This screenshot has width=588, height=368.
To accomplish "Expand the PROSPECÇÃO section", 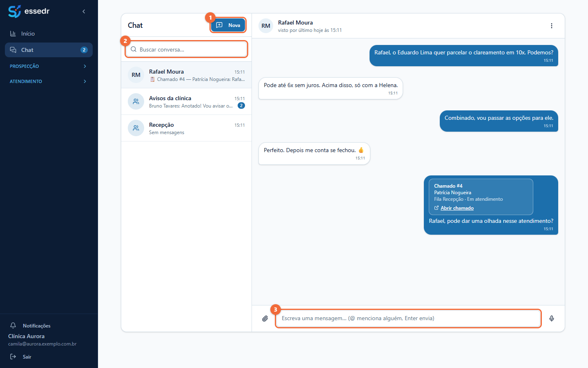I will [x=49, y=66].
